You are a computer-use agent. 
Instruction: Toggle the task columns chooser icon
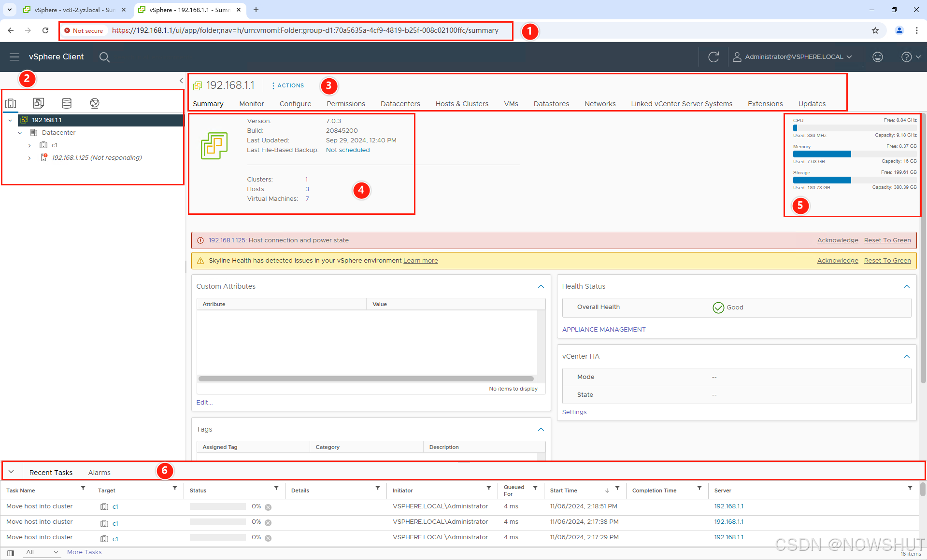tap(11, 553)
